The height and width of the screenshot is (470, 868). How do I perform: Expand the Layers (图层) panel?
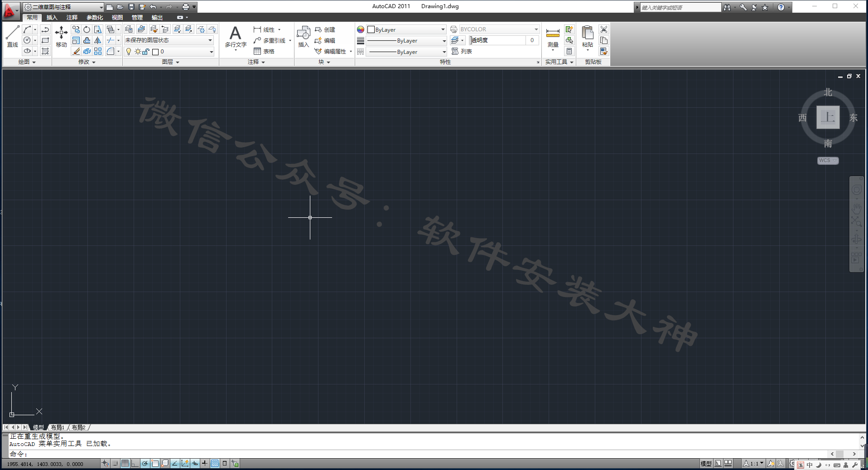pos(171,62)
